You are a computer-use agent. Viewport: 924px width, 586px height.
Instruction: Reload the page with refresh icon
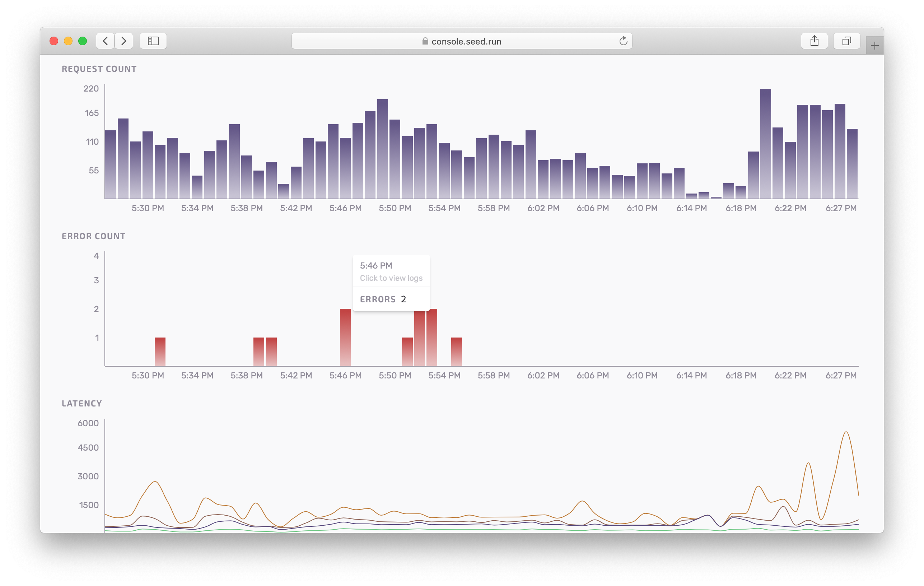(x=623, y=41)
